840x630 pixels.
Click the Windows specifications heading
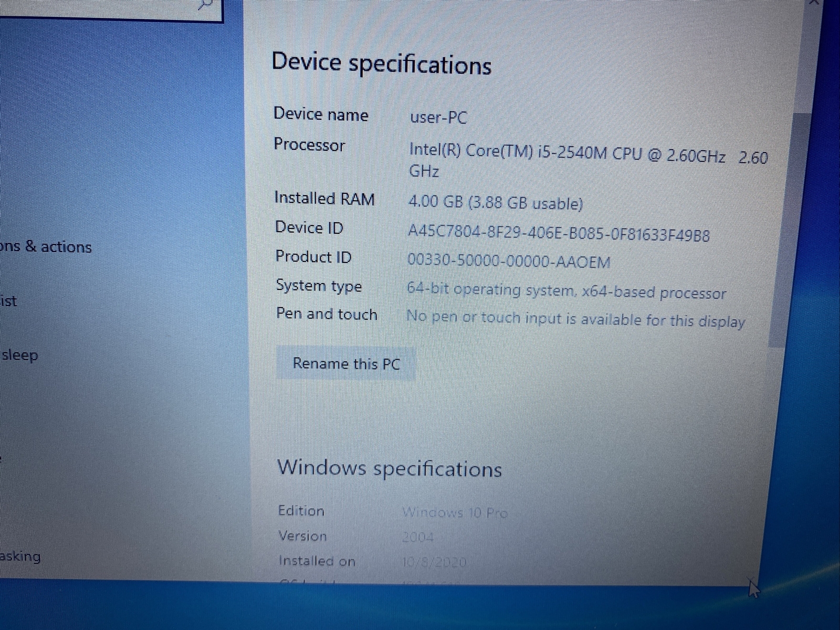[x=390, y=468]
